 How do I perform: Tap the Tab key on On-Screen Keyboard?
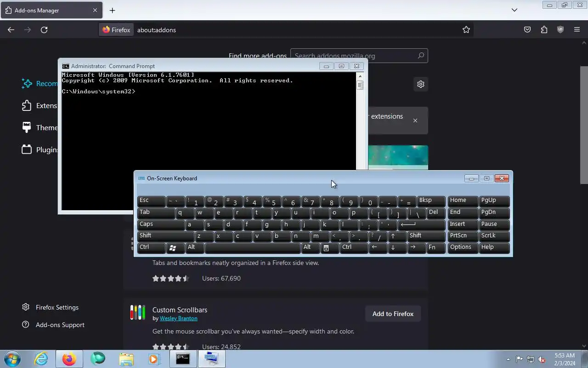pos(156,213)
